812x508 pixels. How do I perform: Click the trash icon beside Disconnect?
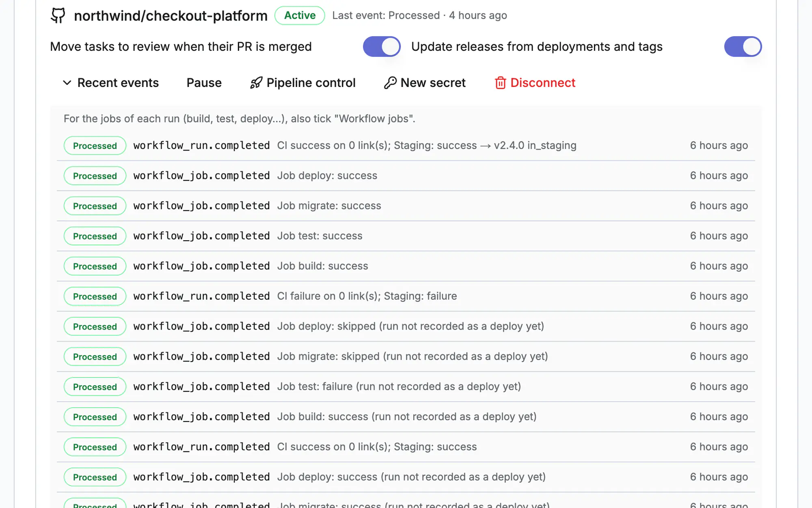click(500, 83)
